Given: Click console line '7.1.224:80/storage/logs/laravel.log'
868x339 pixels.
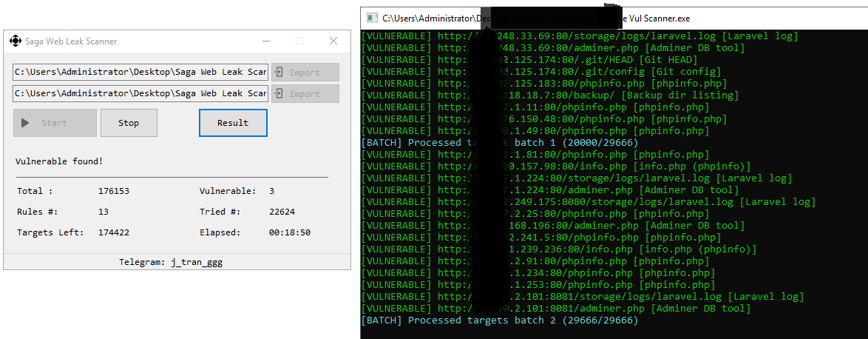Looking at the screenshot, I should [576, 178].
